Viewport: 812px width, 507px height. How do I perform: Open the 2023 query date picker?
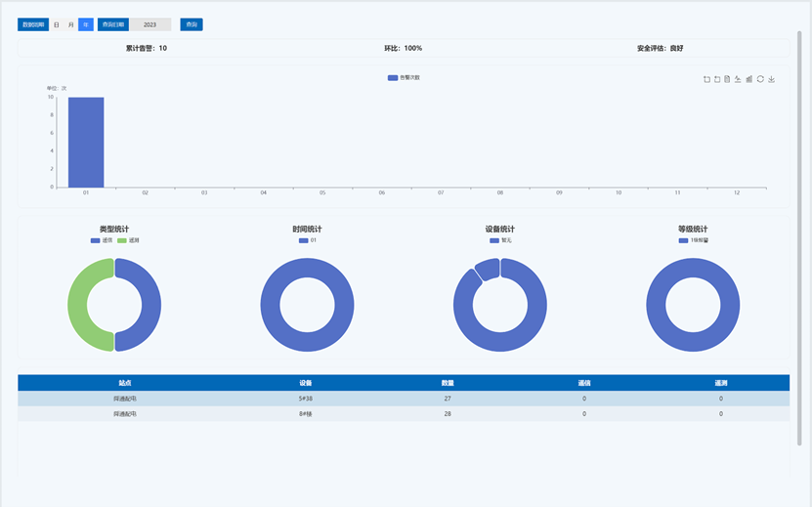click(x=150, y=24)
